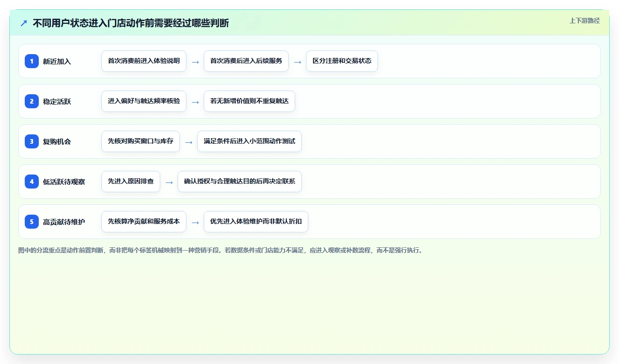Select the number 2 badge
The height and width of the screenshot is (364, 619).
32,101
